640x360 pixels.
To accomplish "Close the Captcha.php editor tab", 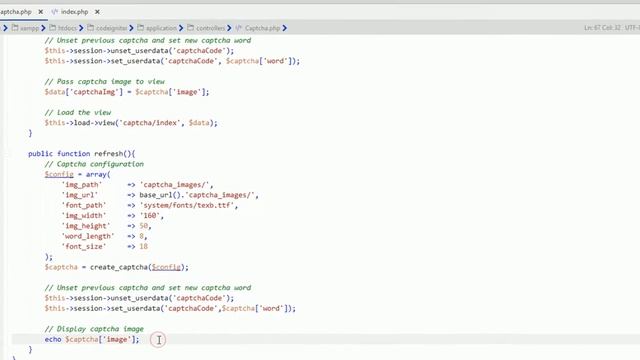I will pyautogui.click(x=40, y=12).
